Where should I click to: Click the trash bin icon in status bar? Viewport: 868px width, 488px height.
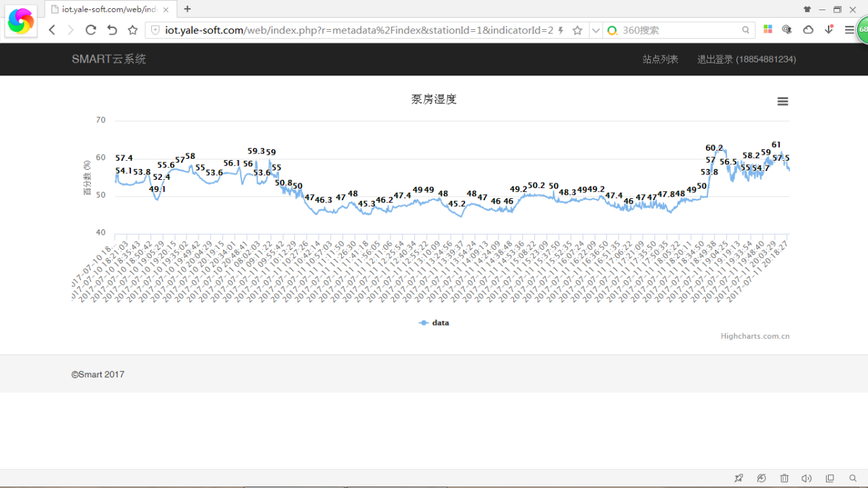tap(784, 478)
